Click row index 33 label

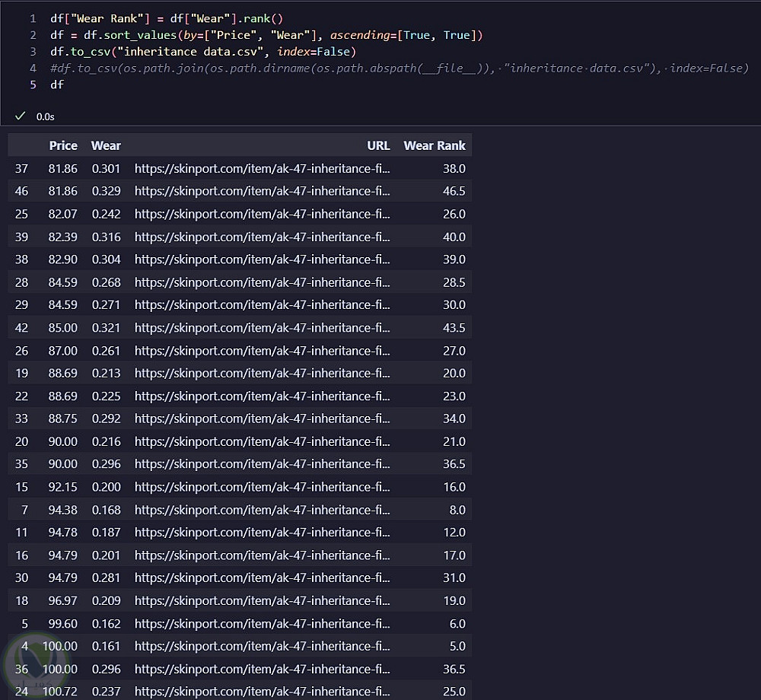coord(21,418)
